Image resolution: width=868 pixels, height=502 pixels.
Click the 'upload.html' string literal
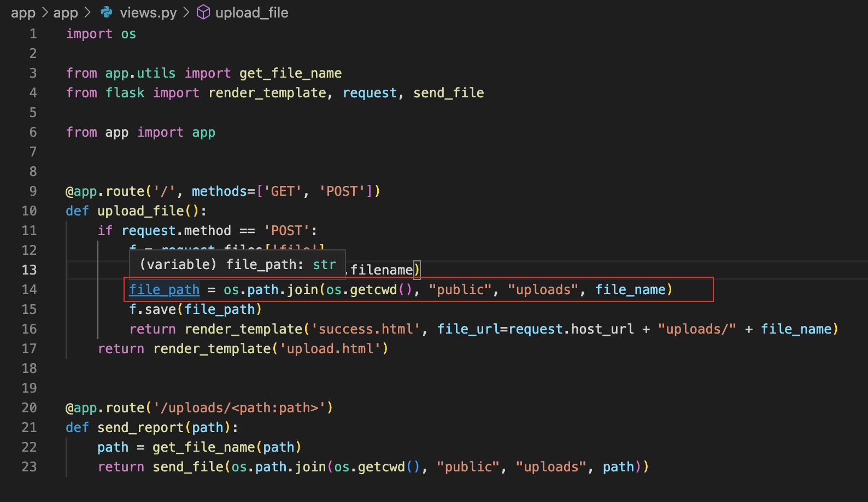pos(330,348)
